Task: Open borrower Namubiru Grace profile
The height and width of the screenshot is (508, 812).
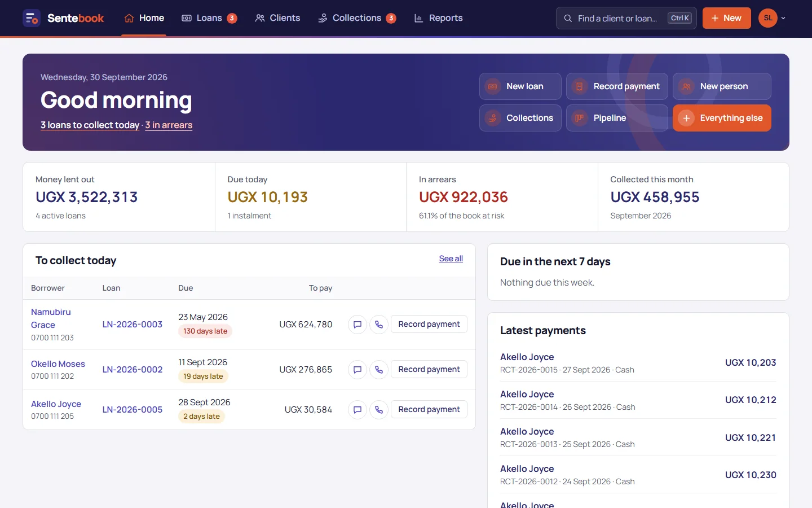Action: click(51, 318)
